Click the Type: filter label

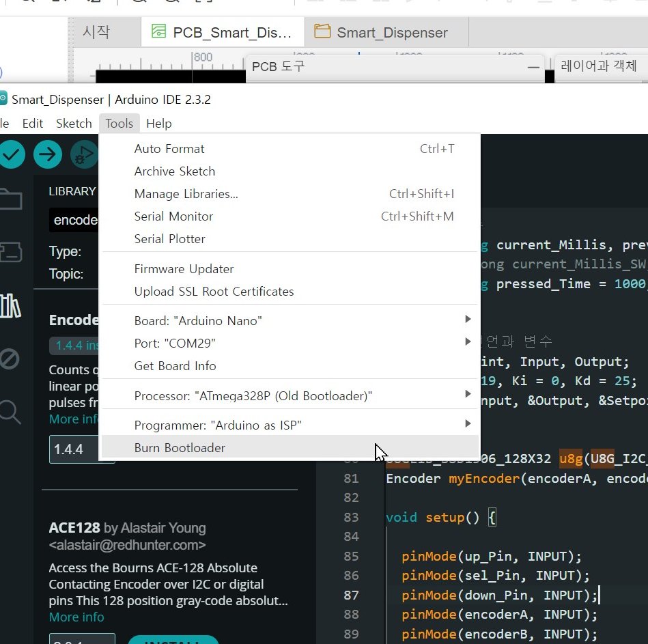point(66,251)
